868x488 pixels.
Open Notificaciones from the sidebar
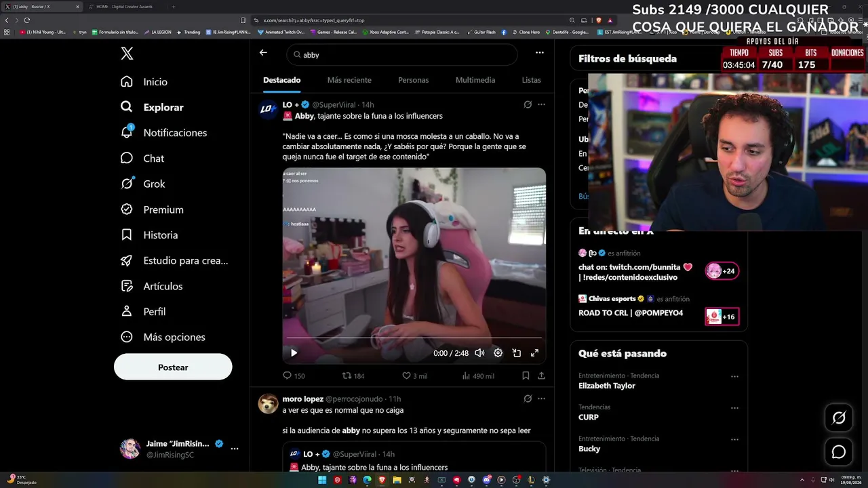tap(163, 133)
